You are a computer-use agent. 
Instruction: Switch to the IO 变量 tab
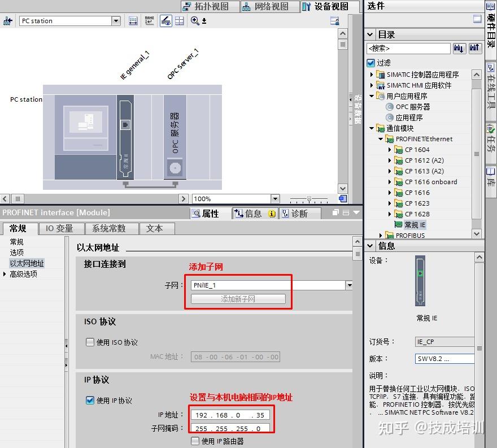(x=60, y=228)
